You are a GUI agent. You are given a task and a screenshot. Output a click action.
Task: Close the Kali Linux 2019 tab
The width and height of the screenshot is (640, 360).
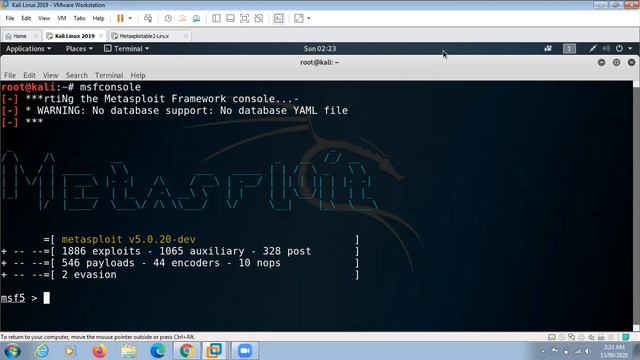(x=101, y=36)
